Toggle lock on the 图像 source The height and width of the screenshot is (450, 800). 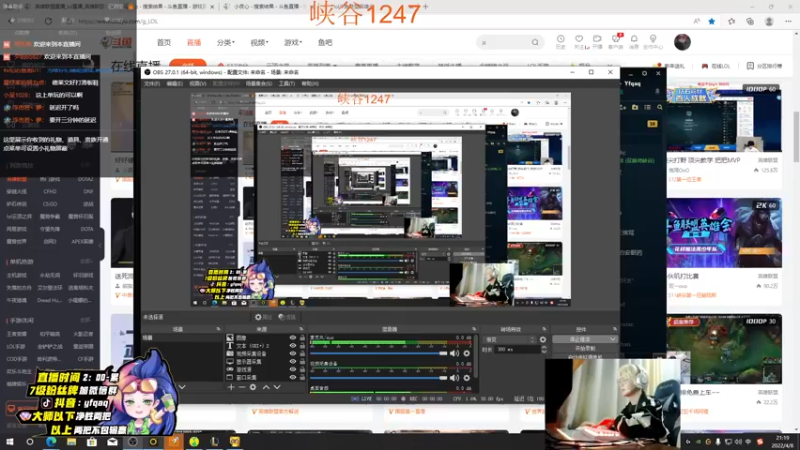[x=302, y=338]
